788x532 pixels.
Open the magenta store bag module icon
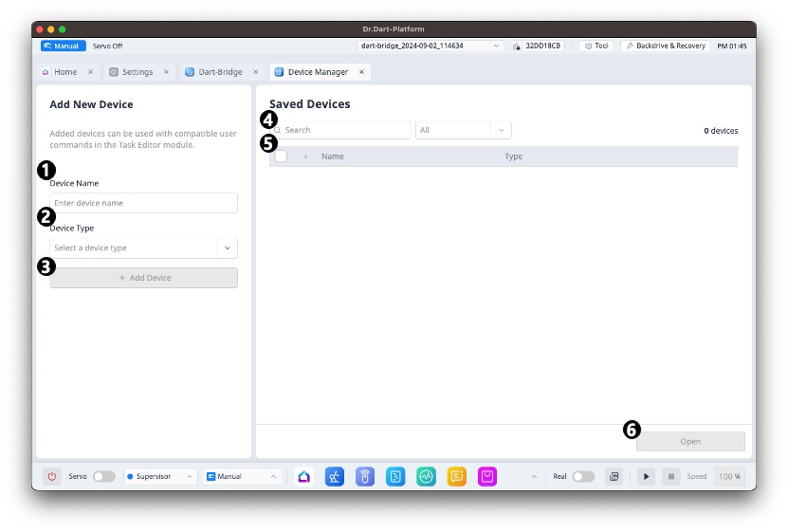click(x=487, y=476)
